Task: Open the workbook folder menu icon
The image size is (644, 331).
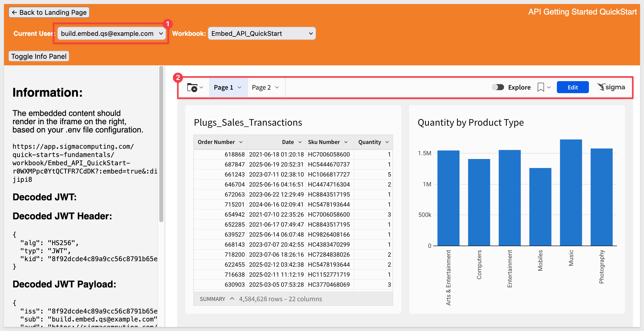Action: [x=193, y=87]
